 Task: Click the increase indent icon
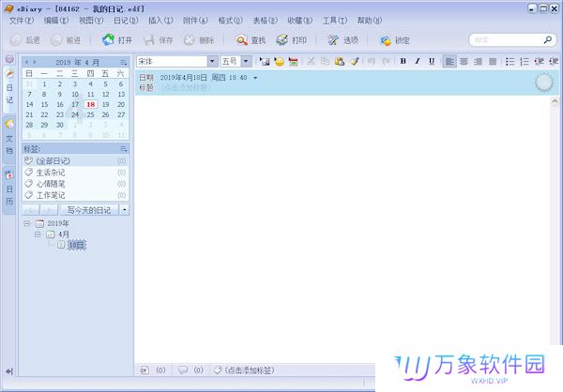(x=554, y=61)
